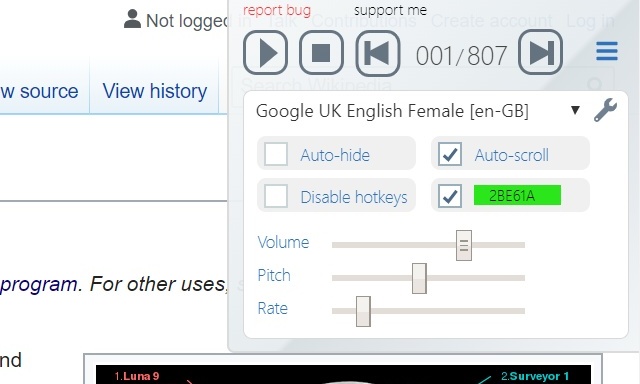Open the blue hamburger menu

(607, 51)
